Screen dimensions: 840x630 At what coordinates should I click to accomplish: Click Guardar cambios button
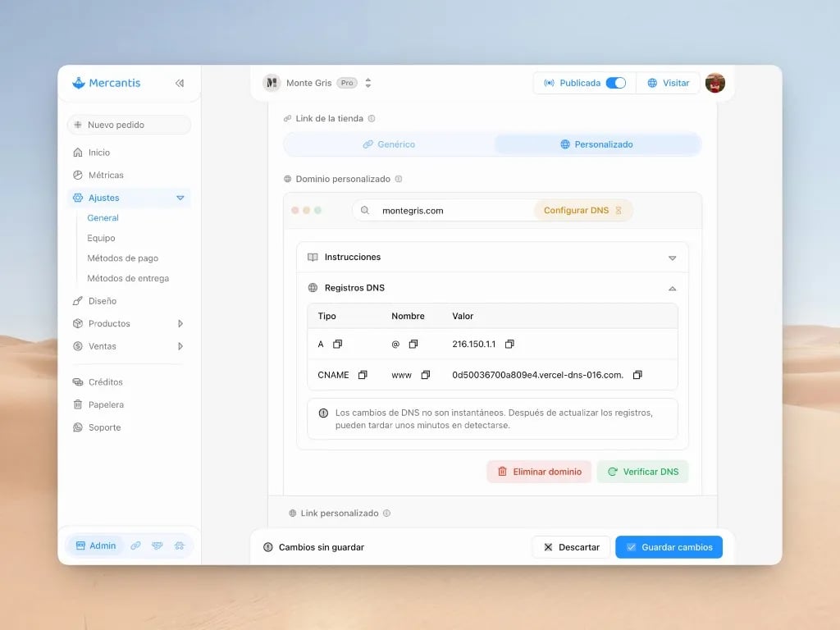(669, 547)
